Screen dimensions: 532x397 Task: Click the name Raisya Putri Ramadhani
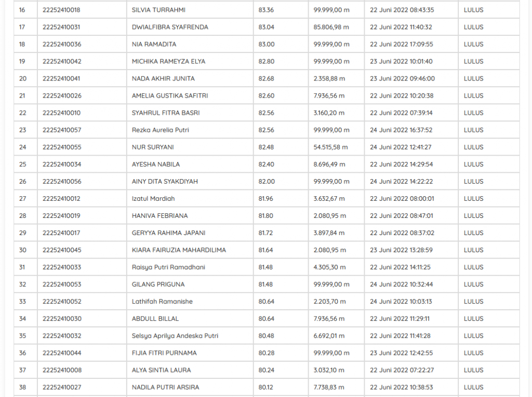tap(168, 267)
